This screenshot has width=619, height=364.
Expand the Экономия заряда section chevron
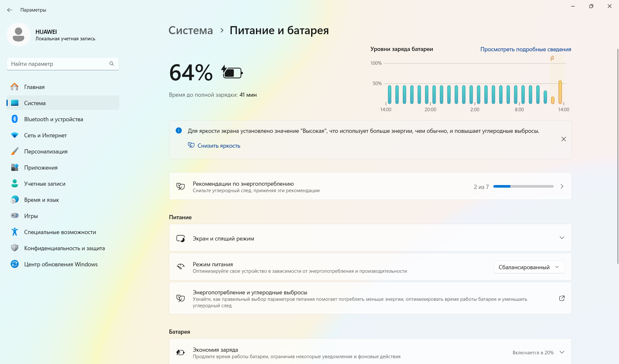(x=562, y=352)
